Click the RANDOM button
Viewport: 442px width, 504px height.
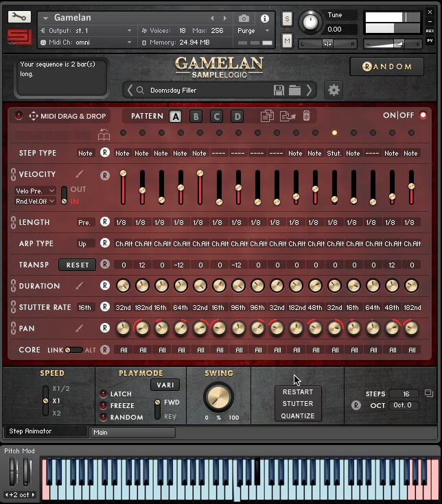pos(387,67)
